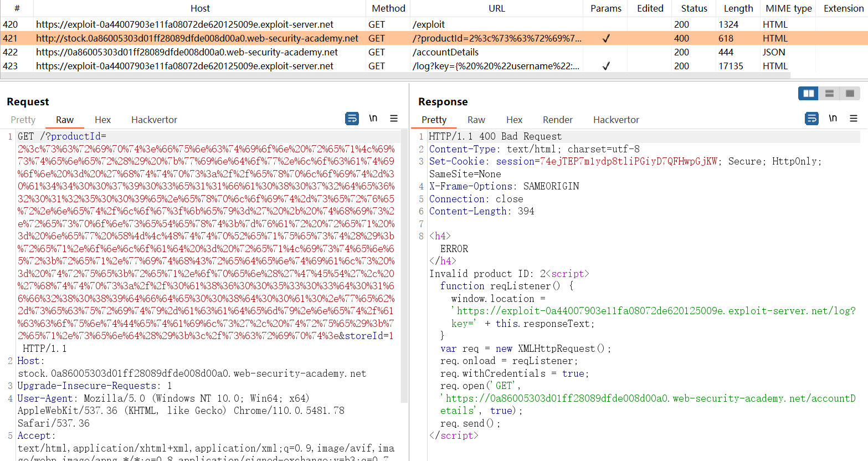Sort history by Method column header
This screenshot has width=868, height=461.
(388, 8)
